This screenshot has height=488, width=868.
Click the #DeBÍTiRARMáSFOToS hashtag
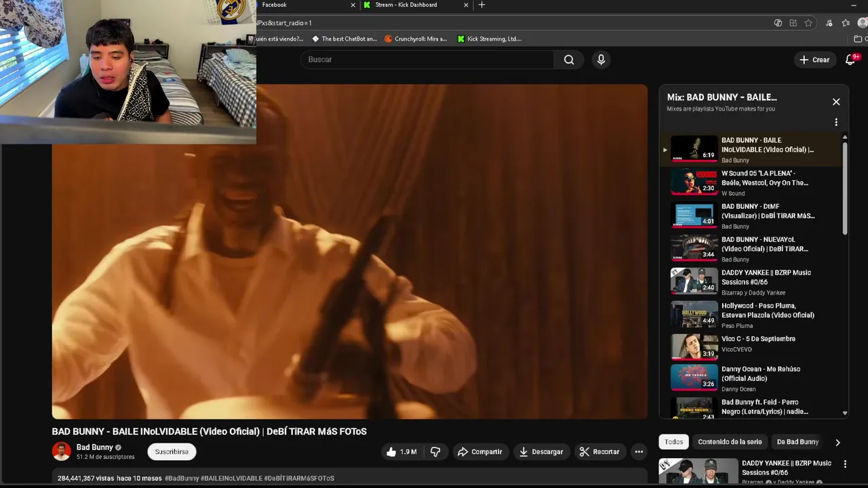[299, 479]
